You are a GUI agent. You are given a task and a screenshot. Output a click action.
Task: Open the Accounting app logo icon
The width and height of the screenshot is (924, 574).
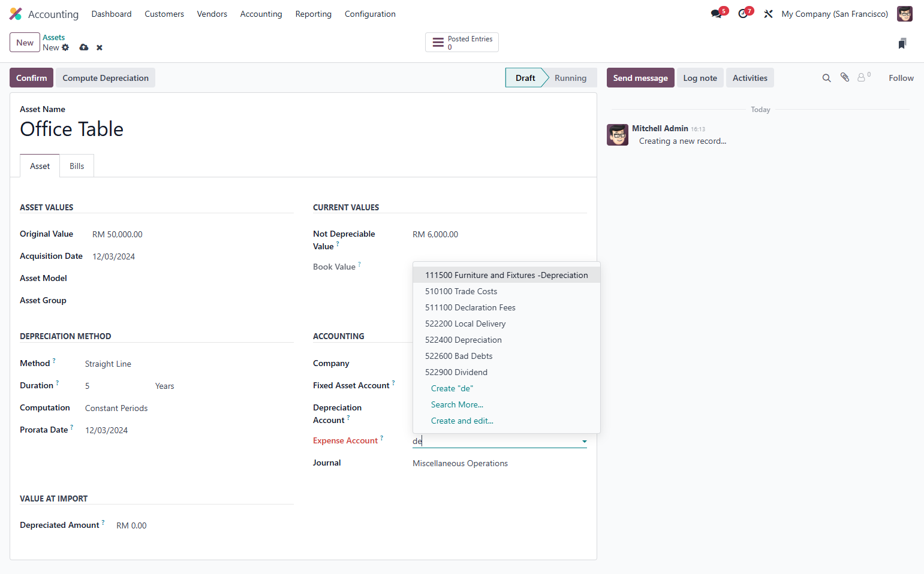pos(16,14)
